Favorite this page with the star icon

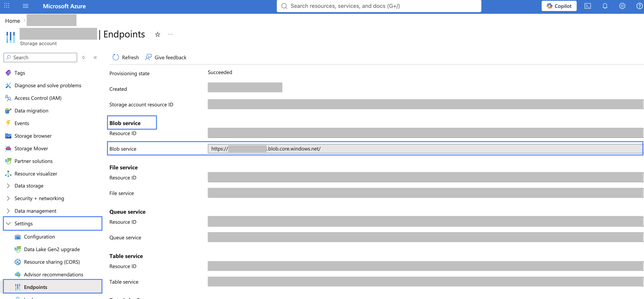[157, 34]
